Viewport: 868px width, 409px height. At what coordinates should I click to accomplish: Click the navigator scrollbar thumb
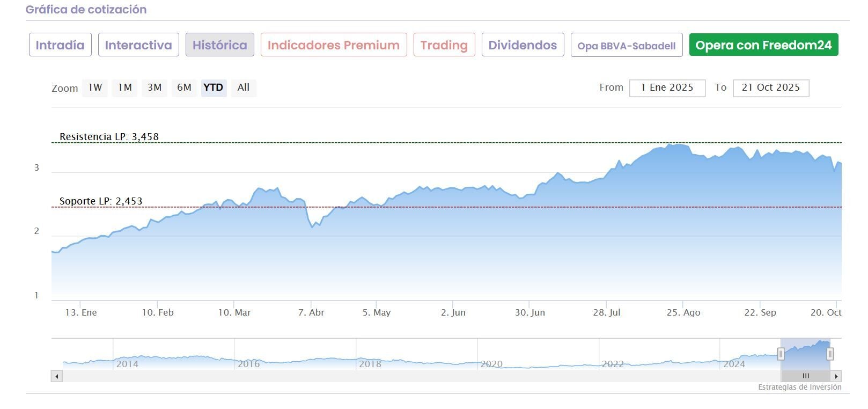[x=805, y=376]
